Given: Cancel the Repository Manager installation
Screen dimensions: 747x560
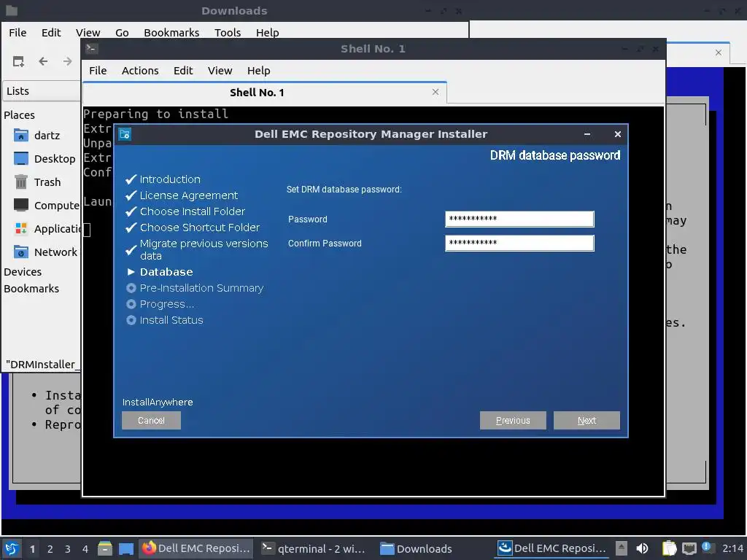Looking at the screenshot, I should pos(151,421).
